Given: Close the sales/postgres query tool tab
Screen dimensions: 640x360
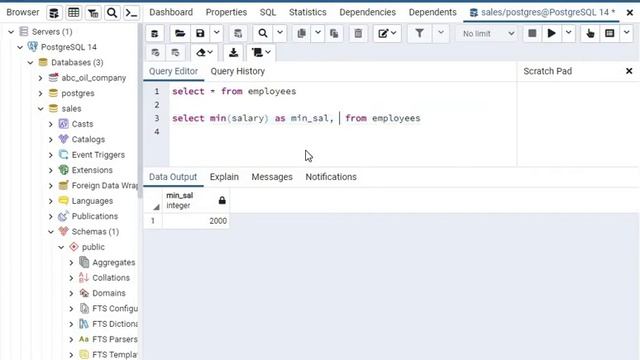Looking at the screenshot, I should click(630, 13).
